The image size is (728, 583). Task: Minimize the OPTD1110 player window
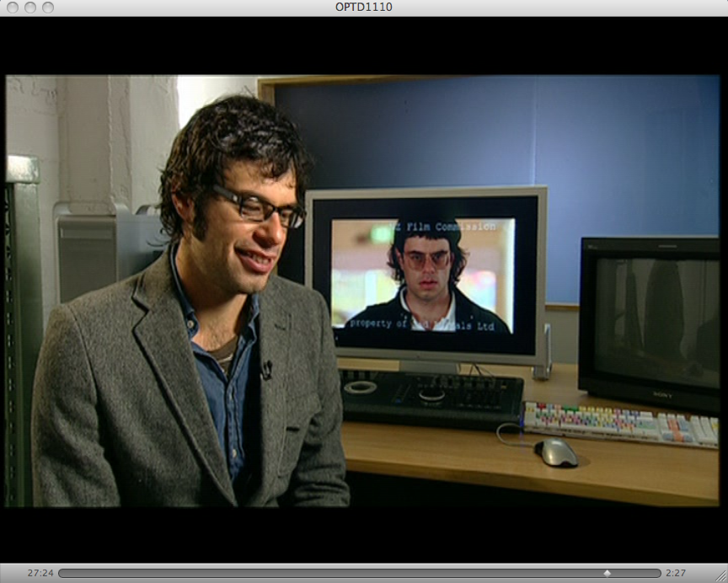click(x=30, y=8)
